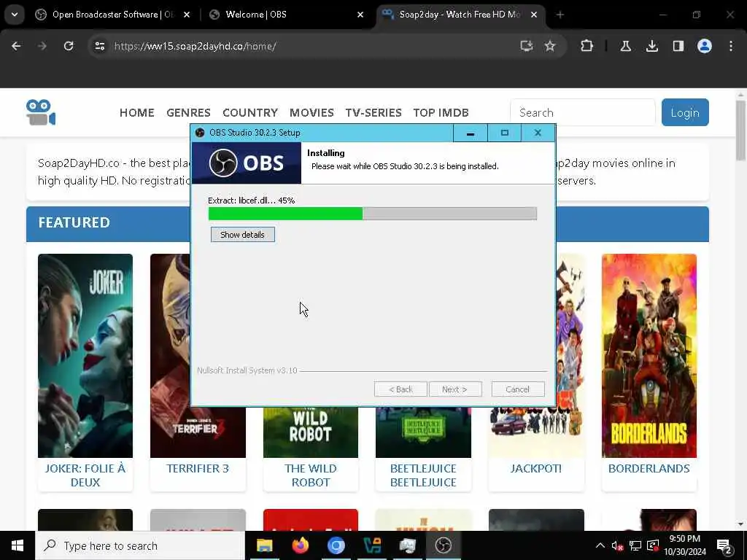
Task: Open the browser extensions puzzle icon
Action: 587,46
